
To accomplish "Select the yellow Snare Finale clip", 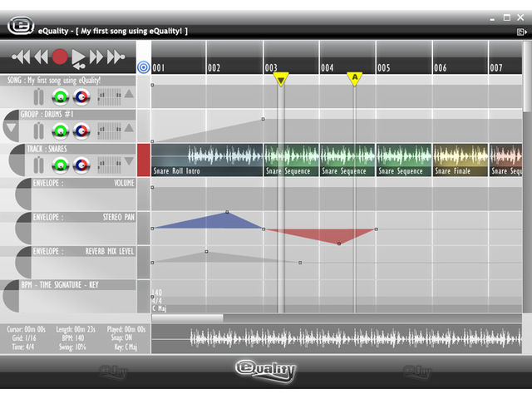I will tap(460, 160).
